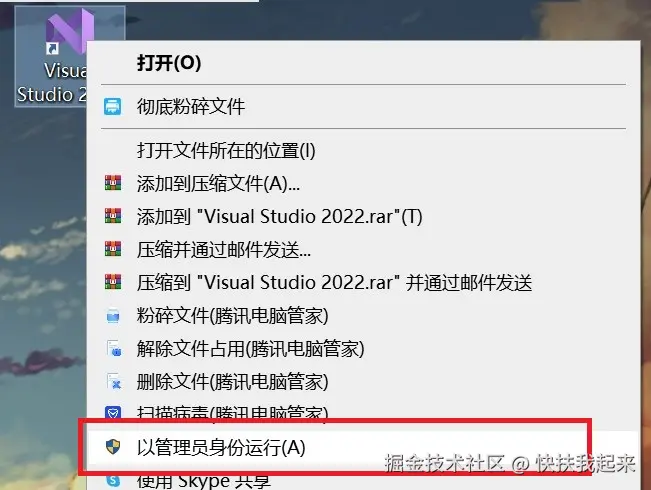Choose 使用 Skype 共享 entry
The image size is (651, 490).
click(x=363, y=480)
